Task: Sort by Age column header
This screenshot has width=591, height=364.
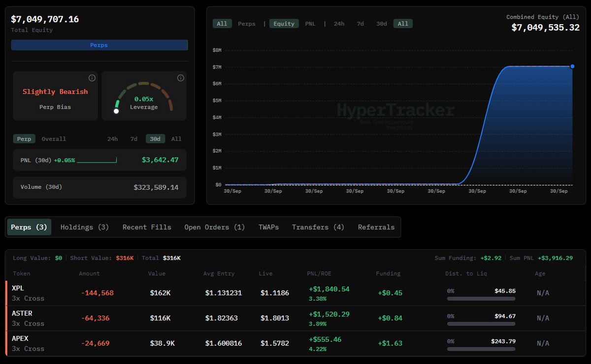Action: point(540,273)
